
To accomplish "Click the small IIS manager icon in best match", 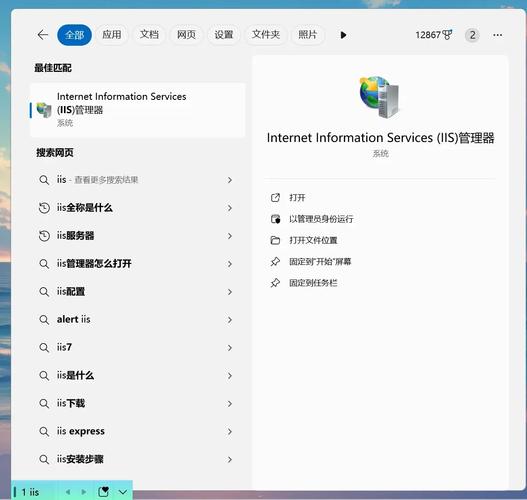I will 44,110.
